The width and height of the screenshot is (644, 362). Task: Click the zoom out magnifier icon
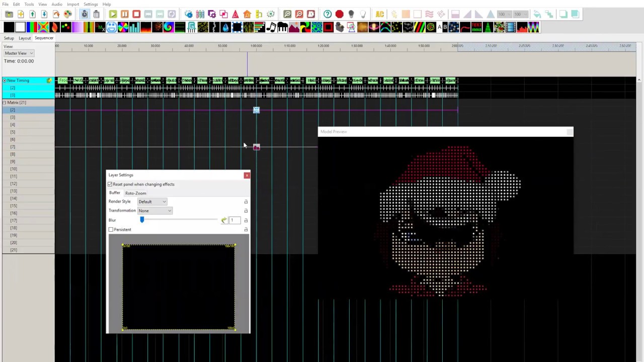click(x=299, y=14)
